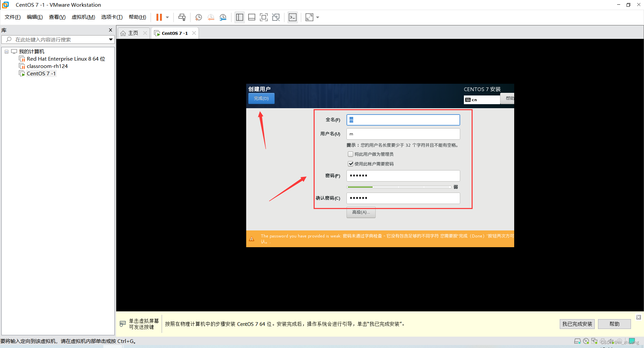Click the 完成(D) done button

[261, 98]
